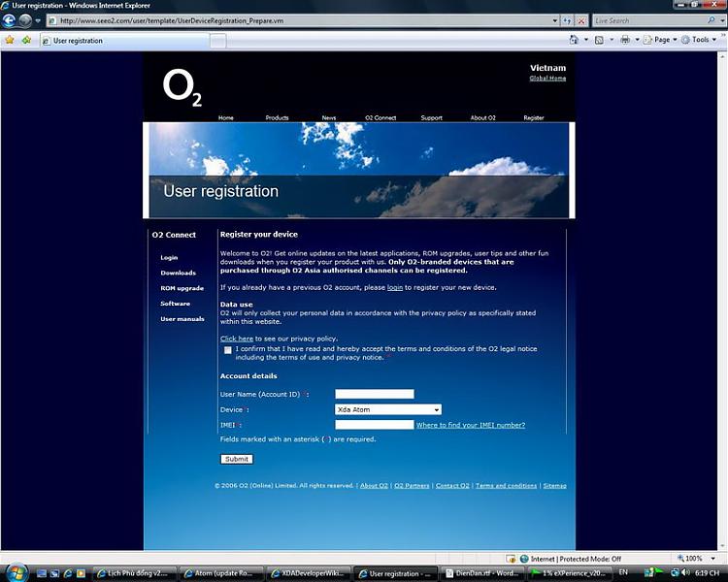Click the Submit button
Screen dimensions: 728x582
(x=236, y=459)
